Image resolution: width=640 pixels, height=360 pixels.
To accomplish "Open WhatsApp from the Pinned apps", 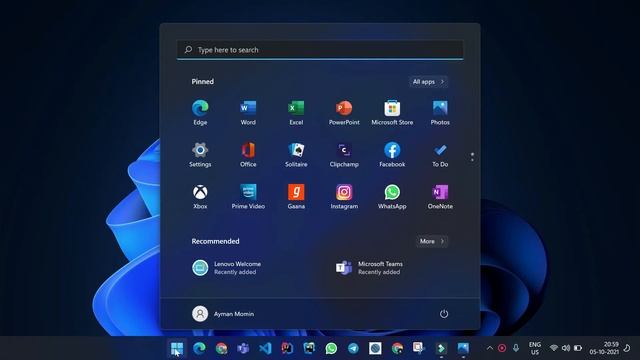I will tap(392, 197).
